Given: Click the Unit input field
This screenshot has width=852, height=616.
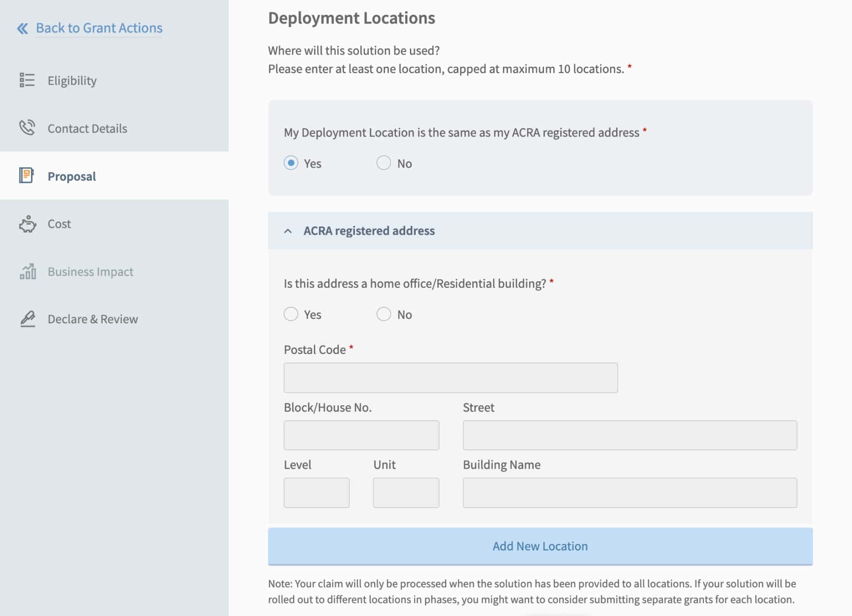Looking at the screenshot, I should (x=406, y=493).
